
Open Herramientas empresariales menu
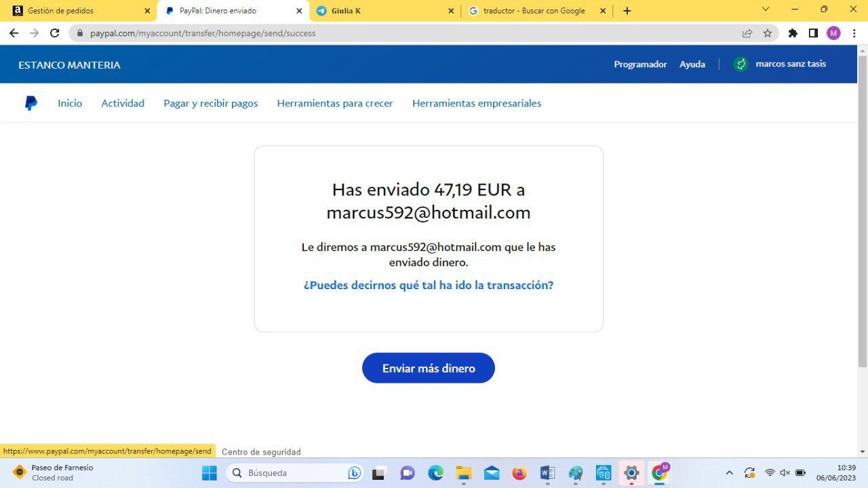click(477, 103)
